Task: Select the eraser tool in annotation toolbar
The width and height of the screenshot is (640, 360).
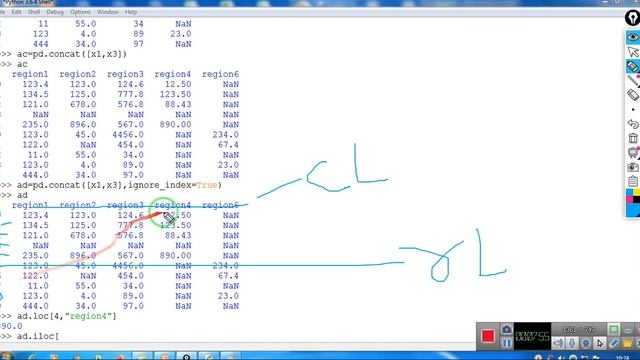Action: (633, 95)
